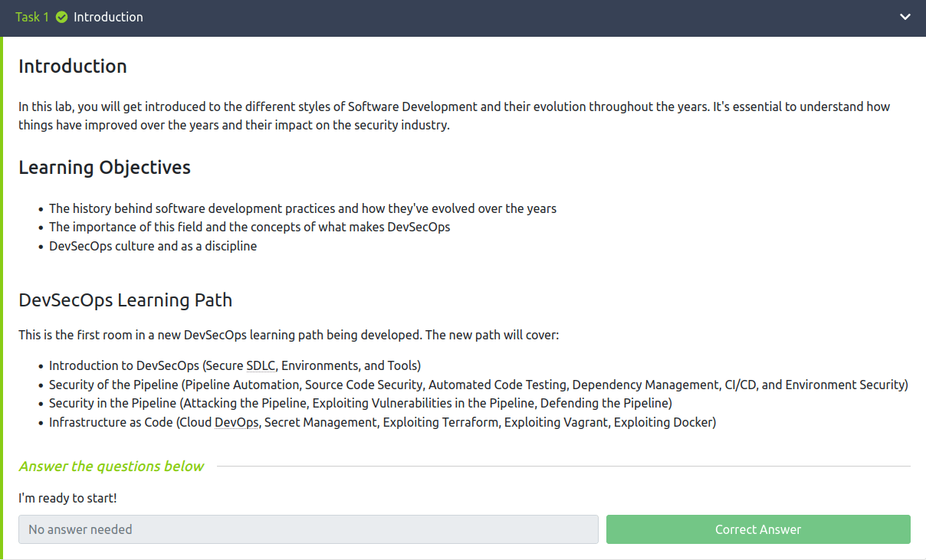Click the DevSecOps Learning Path heading
Screen dimensions: 926x560
pos(125,300)
